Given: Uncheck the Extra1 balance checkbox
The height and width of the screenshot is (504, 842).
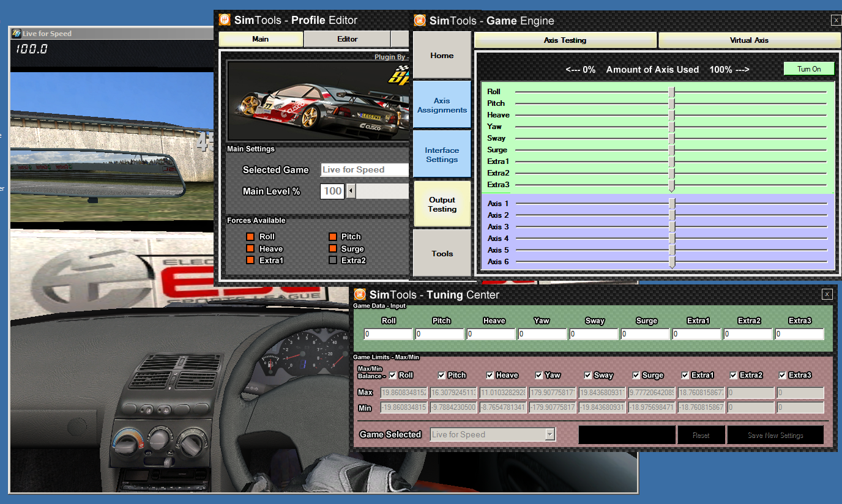Looking at the screenshot, I should click(x=685, y=375).
